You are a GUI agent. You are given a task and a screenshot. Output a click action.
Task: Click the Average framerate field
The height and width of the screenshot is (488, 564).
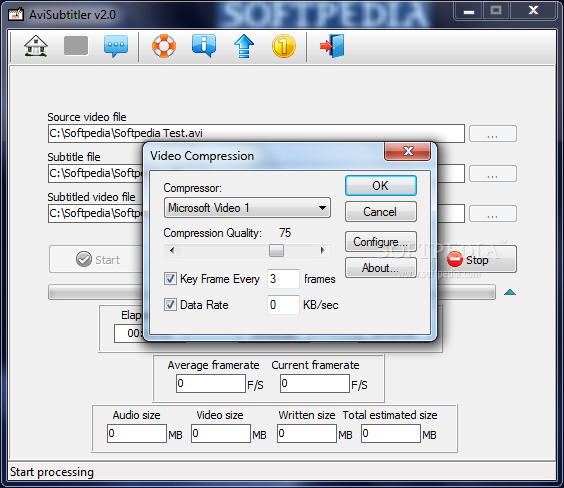pyautogui.click(x=211, y=383)
